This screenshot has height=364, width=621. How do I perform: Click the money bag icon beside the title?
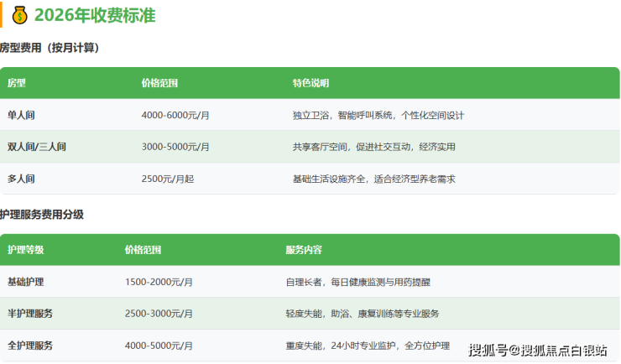point(20,15)
